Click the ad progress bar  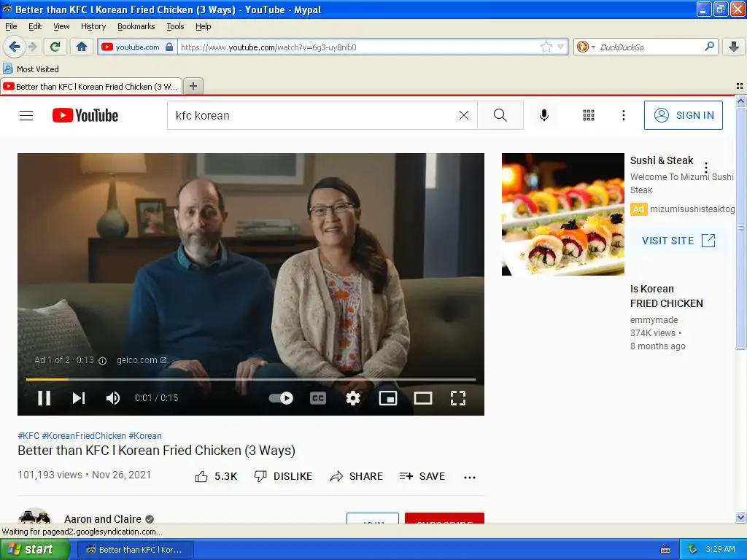click(251, 379)
